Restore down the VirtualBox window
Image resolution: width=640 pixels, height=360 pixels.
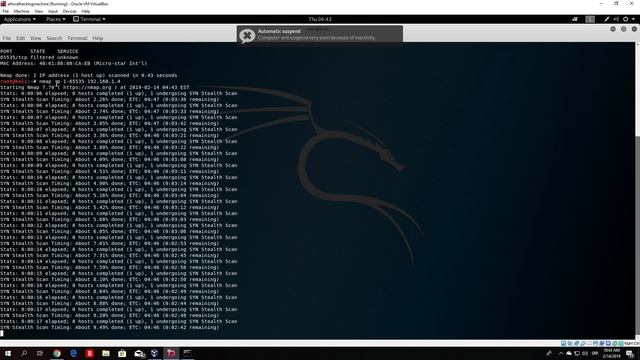pyautogui.click(x=616, y=4)
